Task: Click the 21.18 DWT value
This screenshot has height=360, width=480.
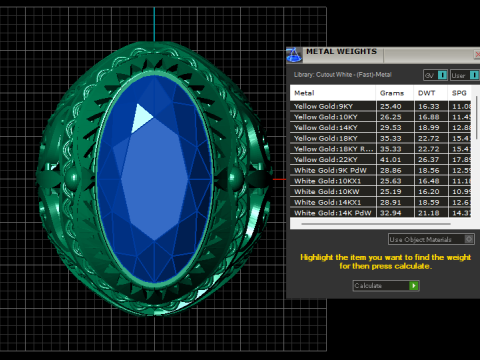Action: click(429, 213)
